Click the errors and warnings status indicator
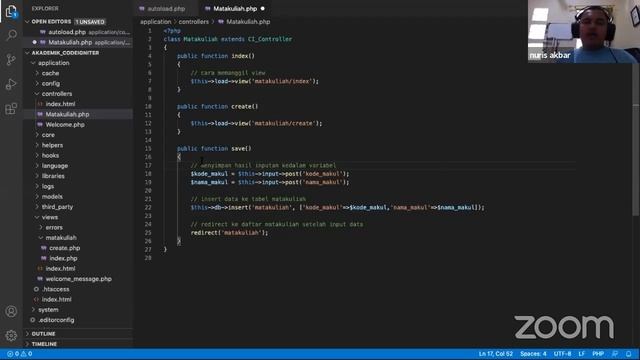Viewport: 640px width, 360px height. pyautogui.click(x=19, y=354)
